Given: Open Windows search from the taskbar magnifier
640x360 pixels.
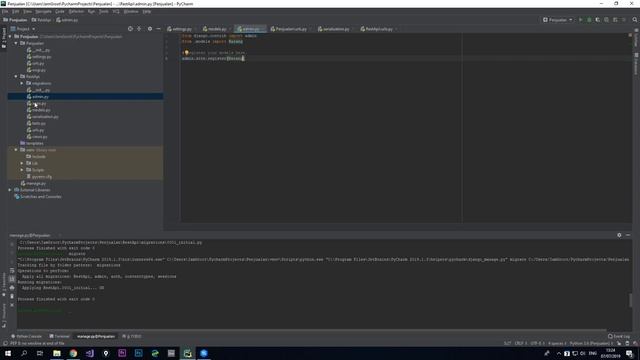Looking at the screenshot, I should 24,353.
